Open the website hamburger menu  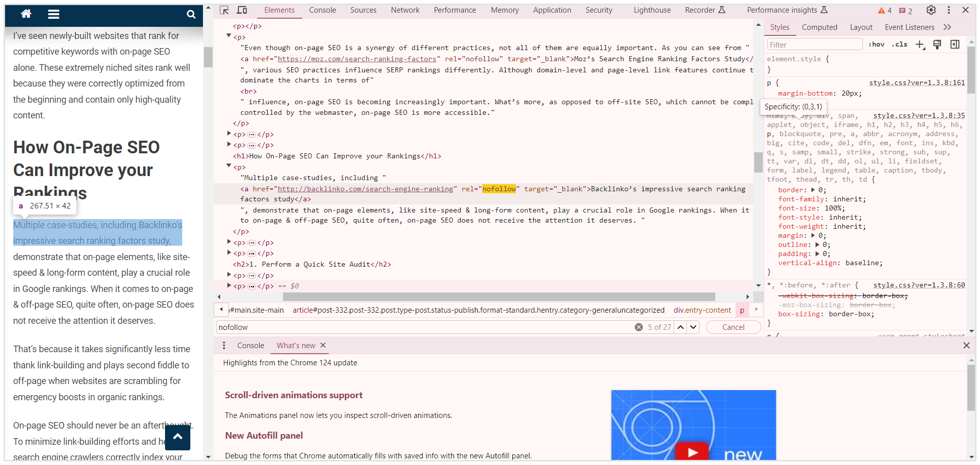tap(54, 14)
